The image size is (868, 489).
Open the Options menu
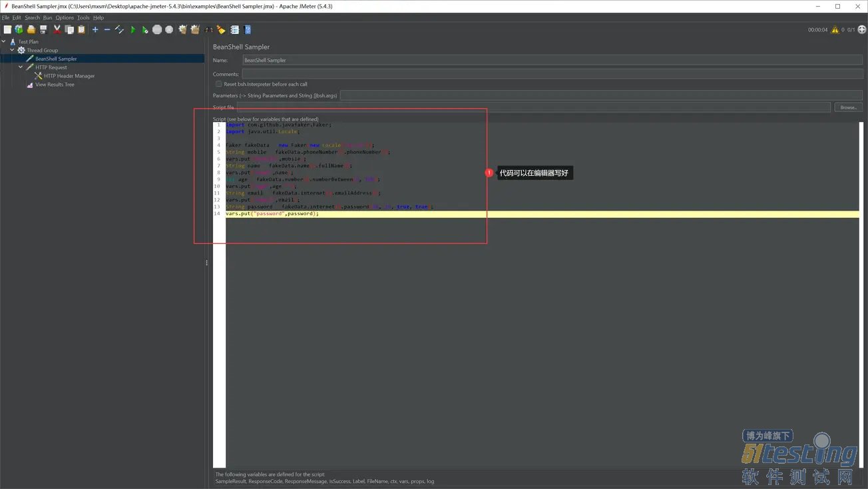pyautogui.click(x=65, y=17)
